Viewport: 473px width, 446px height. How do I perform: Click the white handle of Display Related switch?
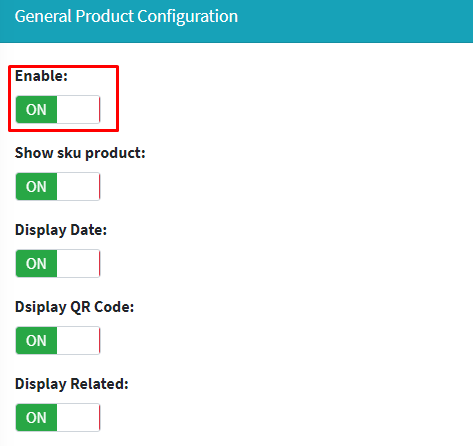click(78, 417)
